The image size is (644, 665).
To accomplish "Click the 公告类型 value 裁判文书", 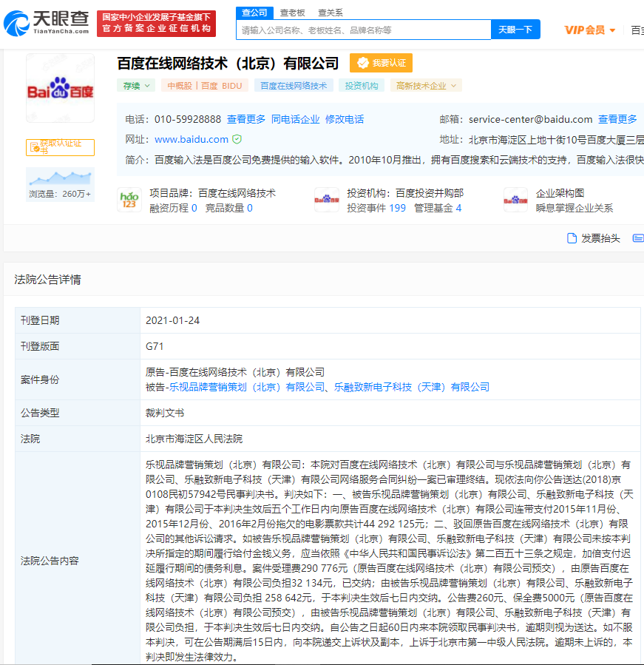I will click(x=165, y=413).
